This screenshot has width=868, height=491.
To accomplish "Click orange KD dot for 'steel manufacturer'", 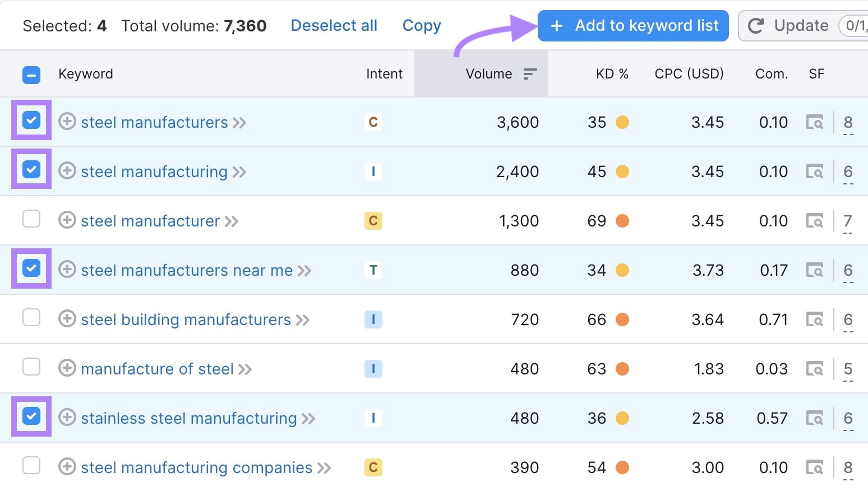I will click(622, 221).
